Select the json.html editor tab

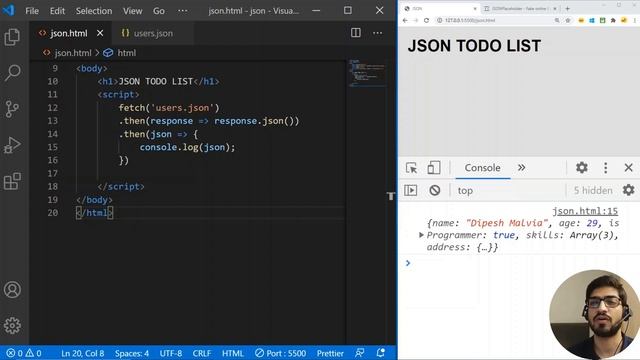[x=69, y=33]
